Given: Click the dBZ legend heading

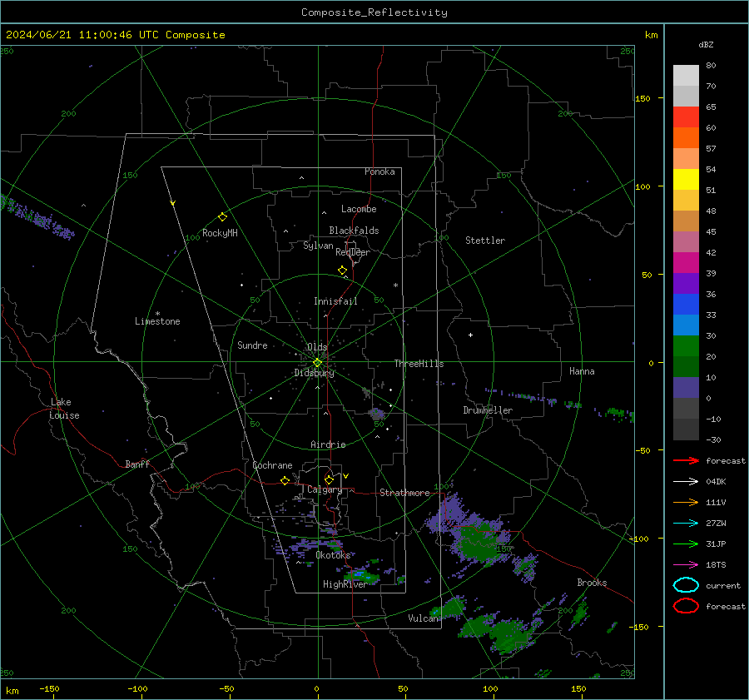Looking at the screenshot, I should (706, 44).
